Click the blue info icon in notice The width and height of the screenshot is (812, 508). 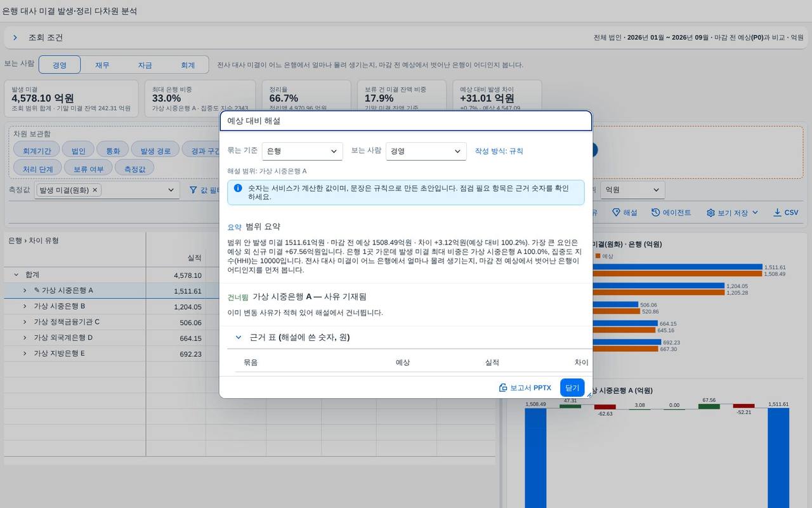238,188
